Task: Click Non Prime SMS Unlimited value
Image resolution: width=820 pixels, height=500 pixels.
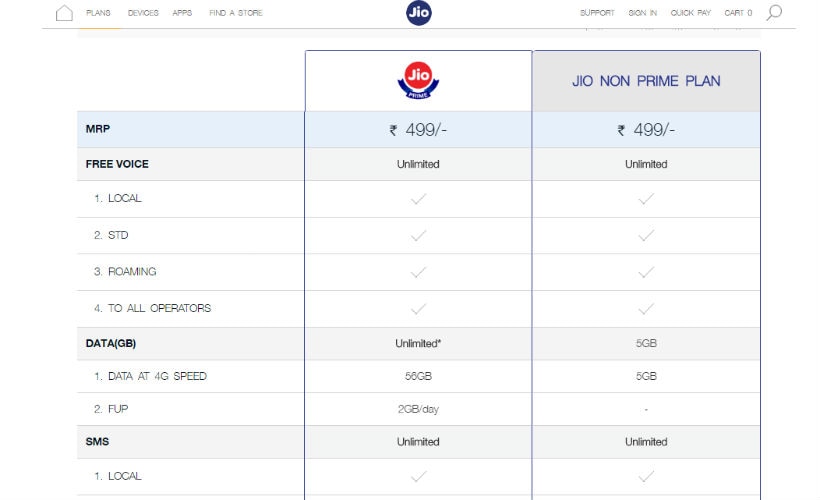Action: click(x=646, y=442)
